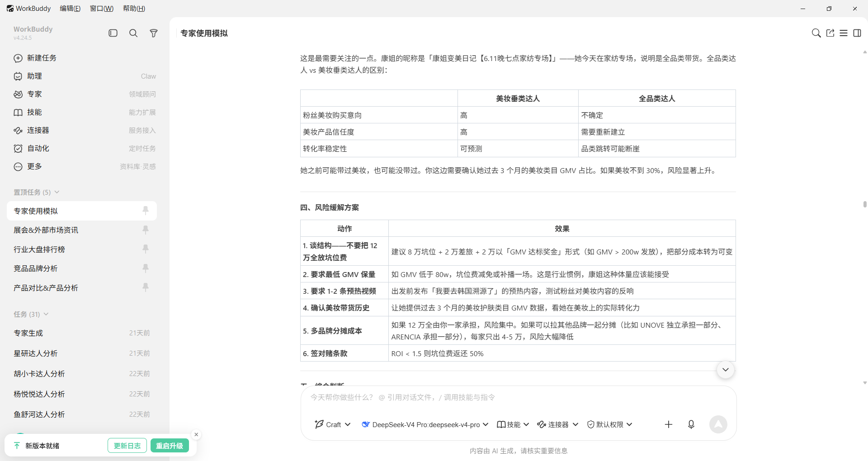Open 连接器 connectors section
Viewport: 868px width, 461px height.
tap(85, 130)
